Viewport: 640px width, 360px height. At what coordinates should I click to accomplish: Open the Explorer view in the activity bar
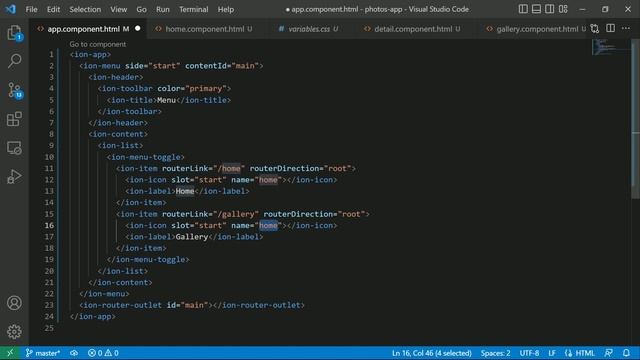coord(14,33)
